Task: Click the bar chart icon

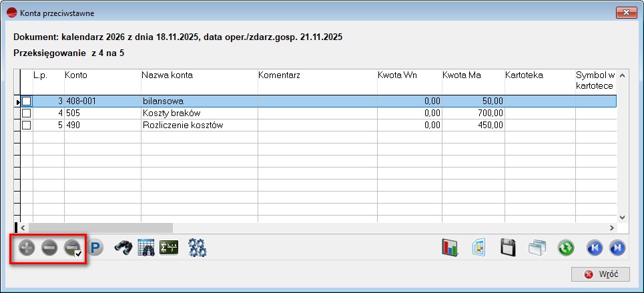Action: pyautogui.click(x=450, y=248)
